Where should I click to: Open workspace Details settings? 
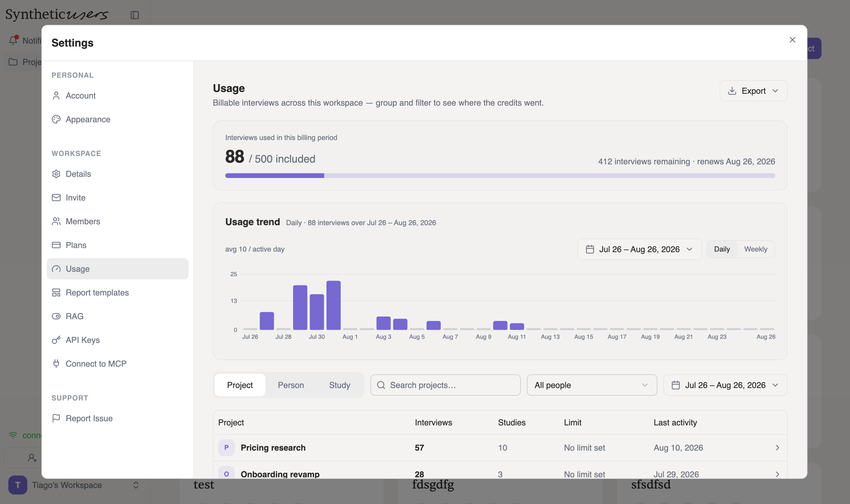coord(117,174)
